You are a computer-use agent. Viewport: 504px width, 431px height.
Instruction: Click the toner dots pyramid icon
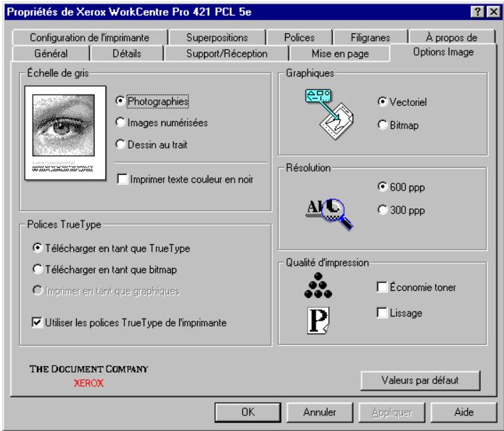point(318,285)
